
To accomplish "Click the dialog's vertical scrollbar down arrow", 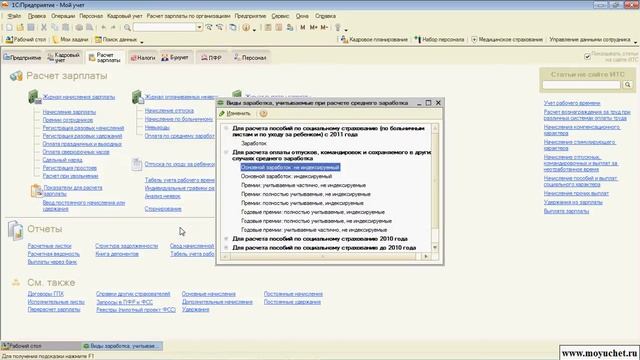I will pos(435,248).
